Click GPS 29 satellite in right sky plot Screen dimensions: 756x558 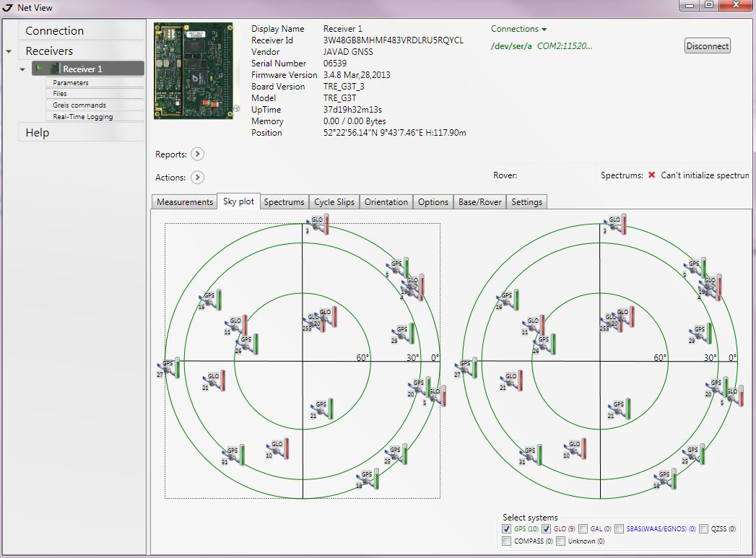[x=700, y=334]
